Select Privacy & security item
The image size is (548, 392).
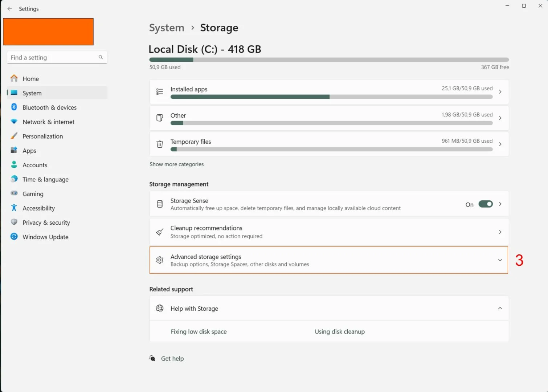(x=57, y=222)
